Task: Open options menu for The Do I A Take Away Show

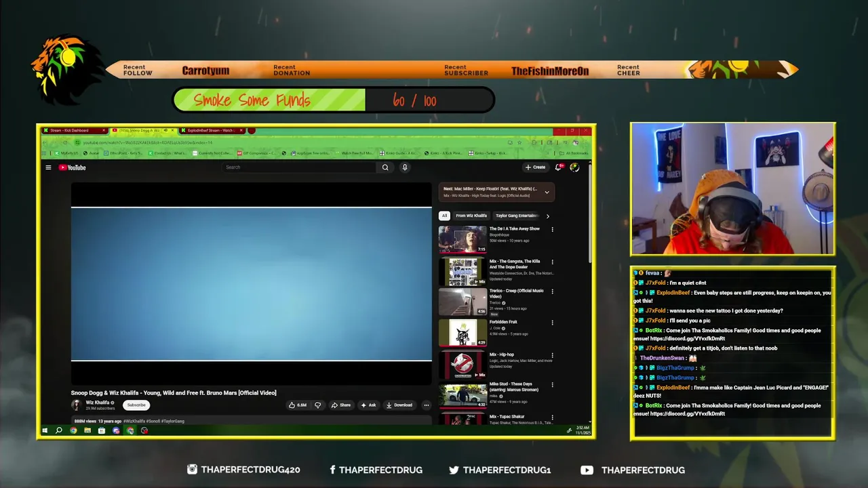Action: coord(552,230)
